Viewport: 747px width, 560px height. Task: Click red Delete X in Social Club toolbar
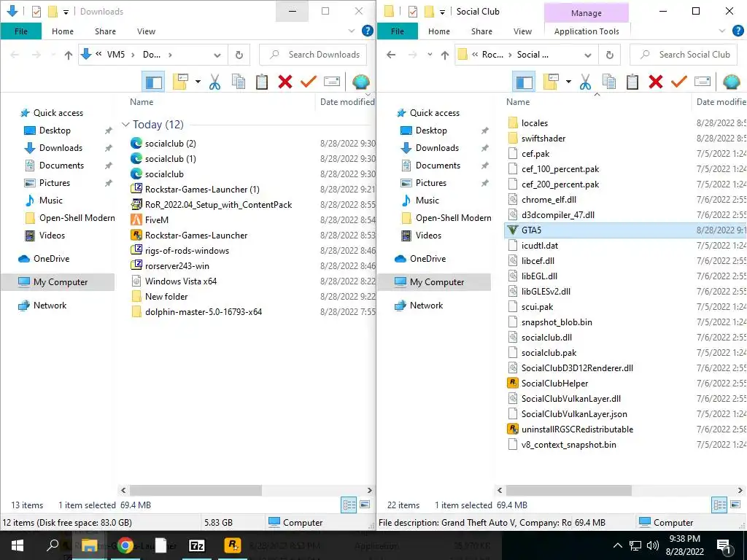click(x=656, y=82)
